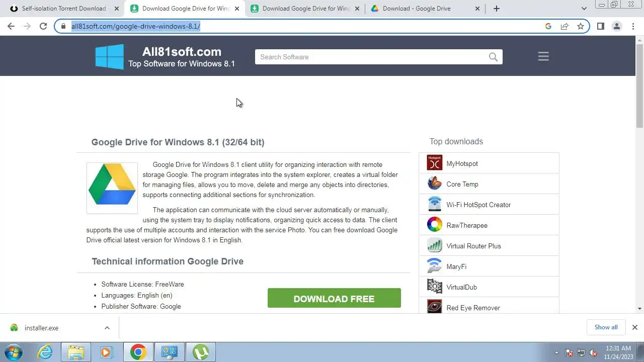Open uTorrent from the taskbar

(x=201, y=352)
